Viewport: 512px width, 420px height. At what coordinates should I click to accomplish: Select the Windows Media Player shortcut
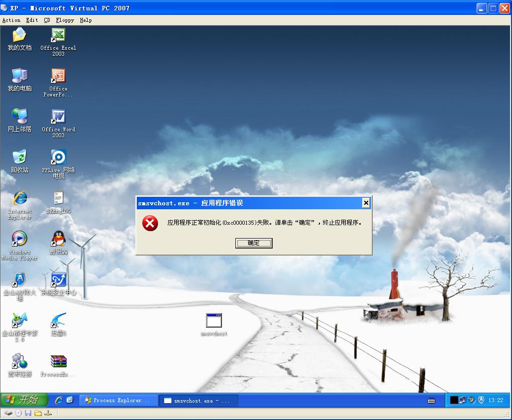pos(19,246)
